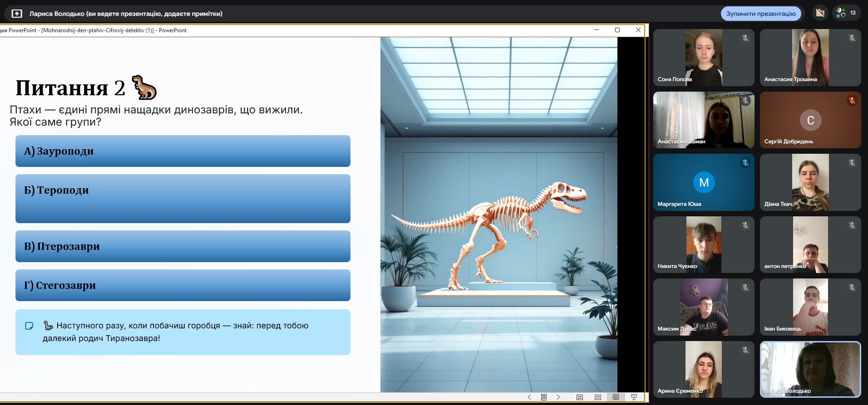Open participants list showing 13
The height and width of the screenshot is (405, 868).
[846, 13]
